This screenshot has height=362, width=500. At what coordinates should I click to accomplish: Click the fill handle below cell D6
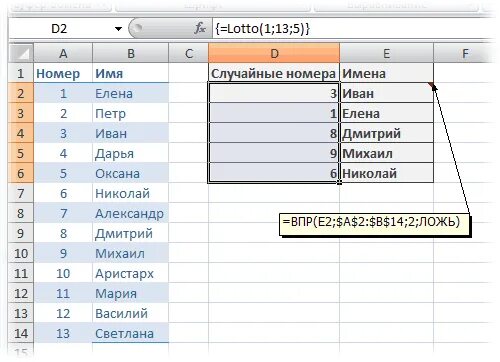[x=339, y=182]
